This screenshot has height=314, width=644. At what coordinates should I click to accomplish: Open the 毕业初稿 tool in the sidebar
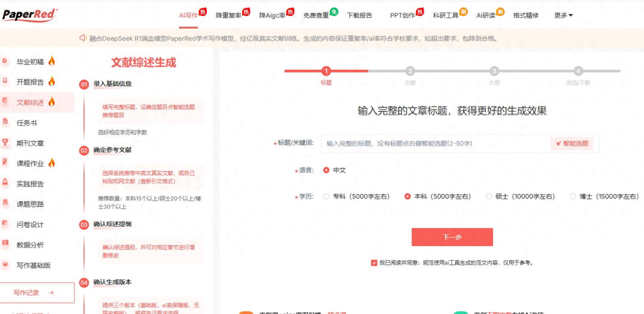click(x=32, y=62)
